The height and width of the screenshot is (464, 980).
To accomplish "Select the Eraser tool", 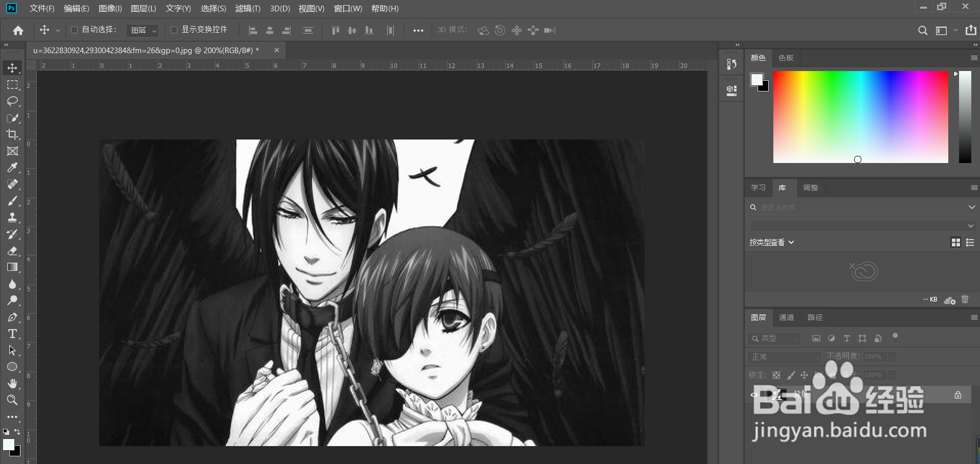I will (12, 251).
